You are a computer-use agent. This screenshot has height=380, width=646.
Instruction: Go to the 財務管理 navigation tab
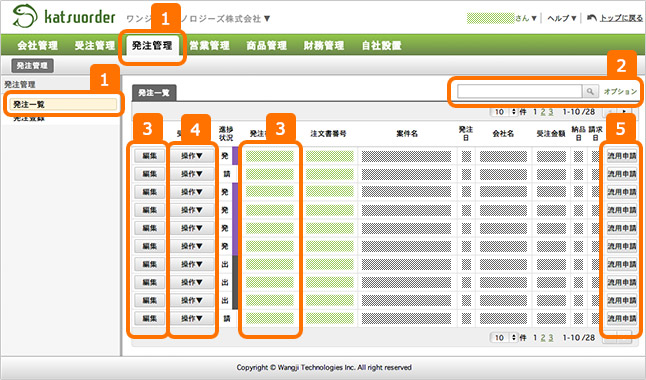coord(324,45)
